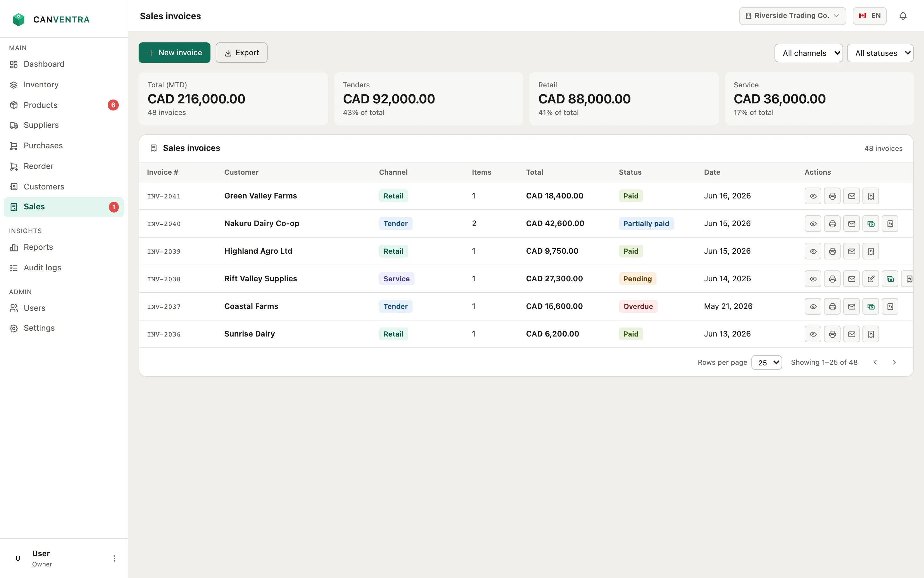The image size is (924, 578).
Task: Go to Inventory in the sidebar
Action: click(64, 84)
